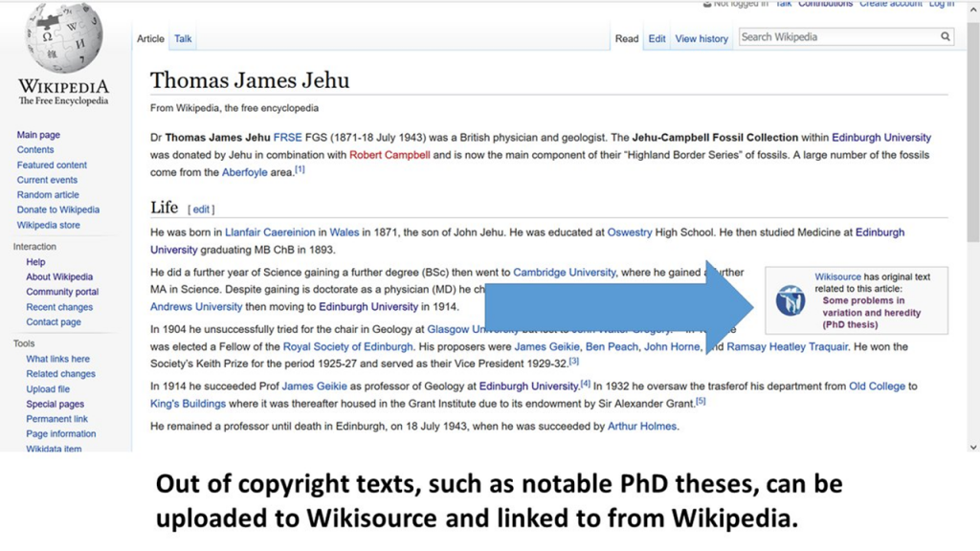Click citation footnote [3]
This screenshot has height=551, width=980.
pyautogui.click(x=574, y=361)
